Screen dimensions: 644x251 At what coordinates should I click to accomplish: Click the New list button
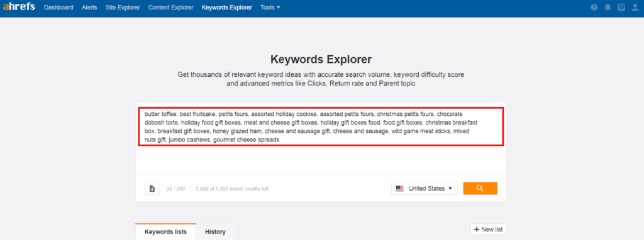(x=488, y=229)
